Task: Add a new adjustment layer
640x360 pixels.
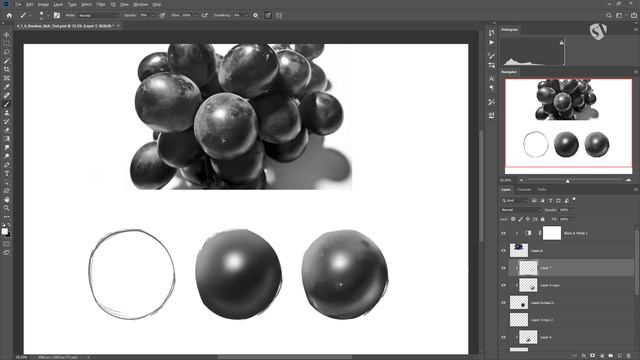Action: tap(602, 356)
